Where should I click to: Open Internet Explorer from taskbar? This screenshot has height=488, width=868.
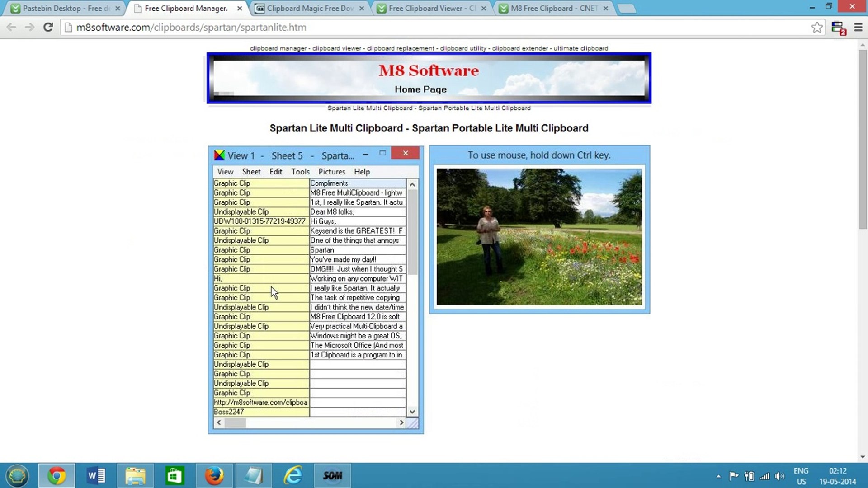pyautogui.click(x=293, y=475)
